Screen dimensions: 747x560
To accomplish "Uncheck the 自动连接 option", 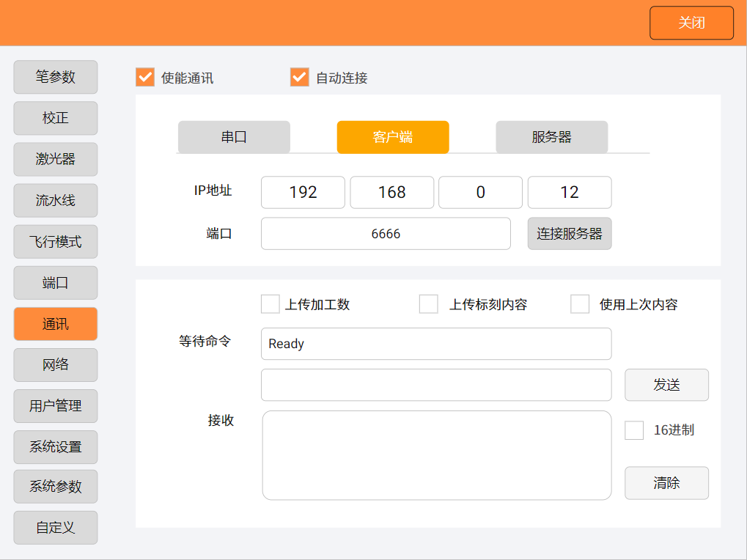I will click(x=299, y=75).
